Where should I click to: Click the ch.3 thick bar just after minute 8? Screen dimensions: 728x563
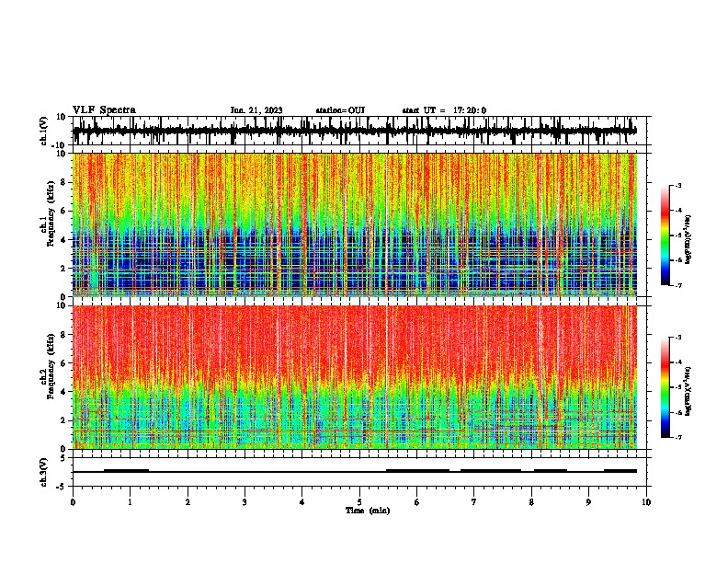(551, 471)
